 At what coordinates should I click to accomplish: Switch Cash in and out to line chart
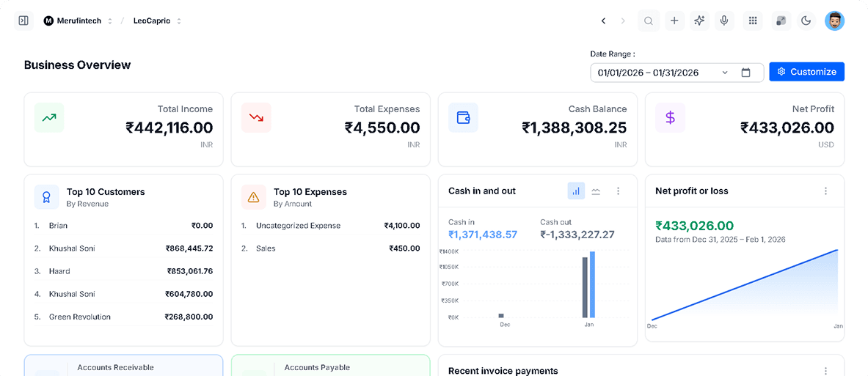596,191
